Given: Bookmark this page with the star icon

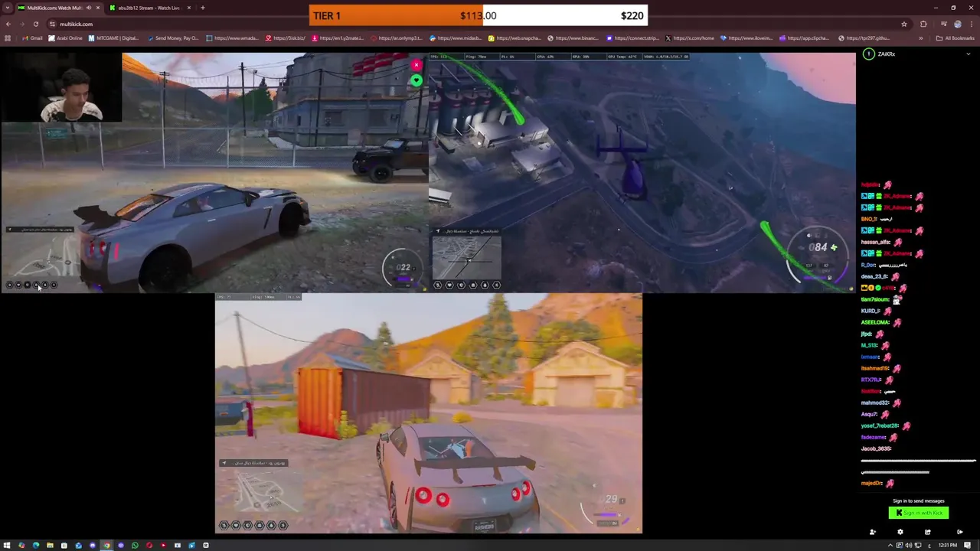Looking at the screenshot, I should (904, 24).
